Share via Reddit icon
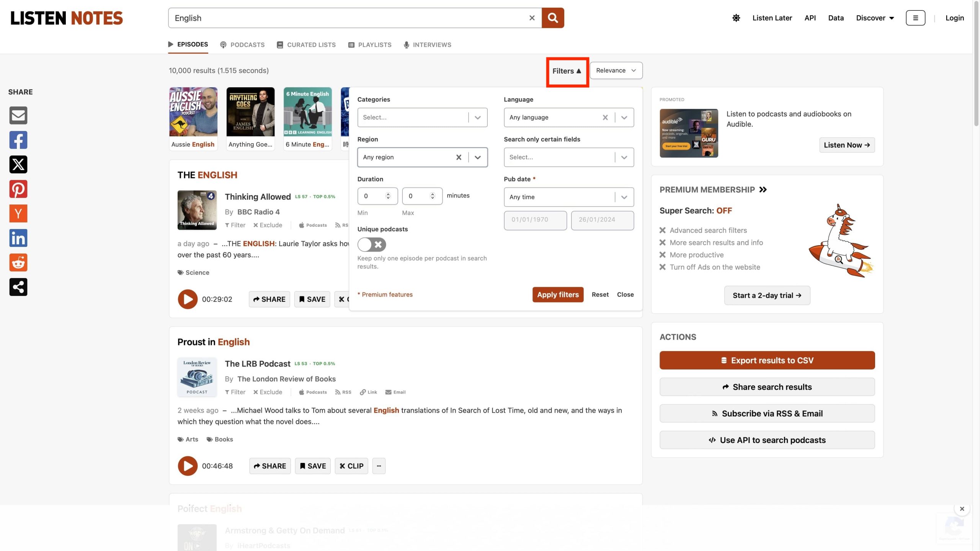 click(18, 262)
